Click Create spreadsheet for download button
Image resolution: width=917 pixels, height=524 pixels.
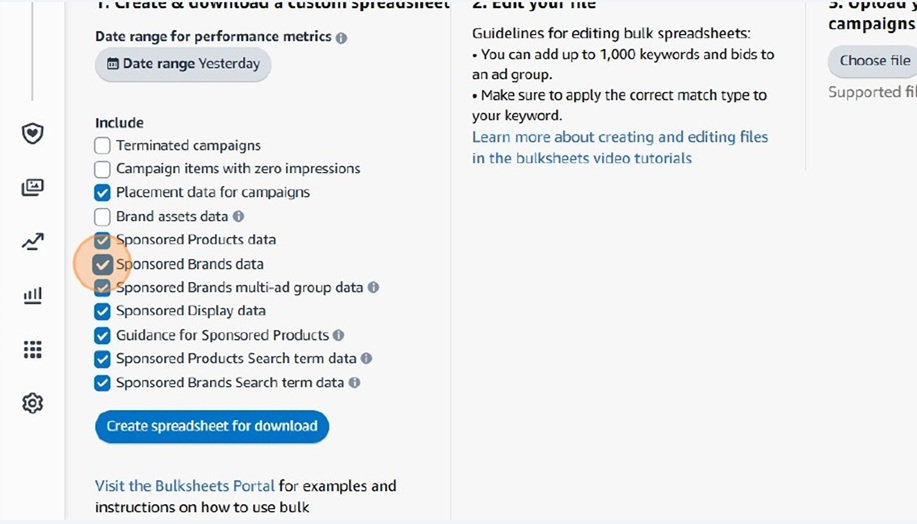[x=212, y=426]
